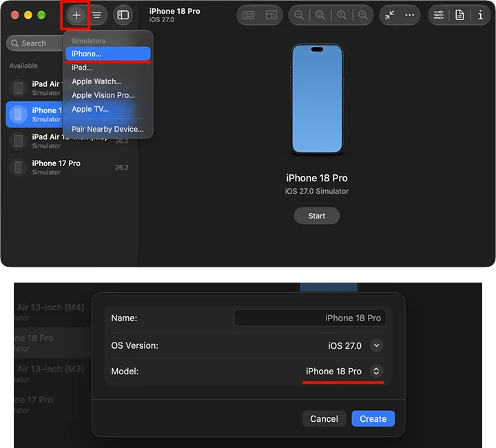This screenshot has height=448, width=496.
Task: Click the Cancel button
Action: pos(324,419)
